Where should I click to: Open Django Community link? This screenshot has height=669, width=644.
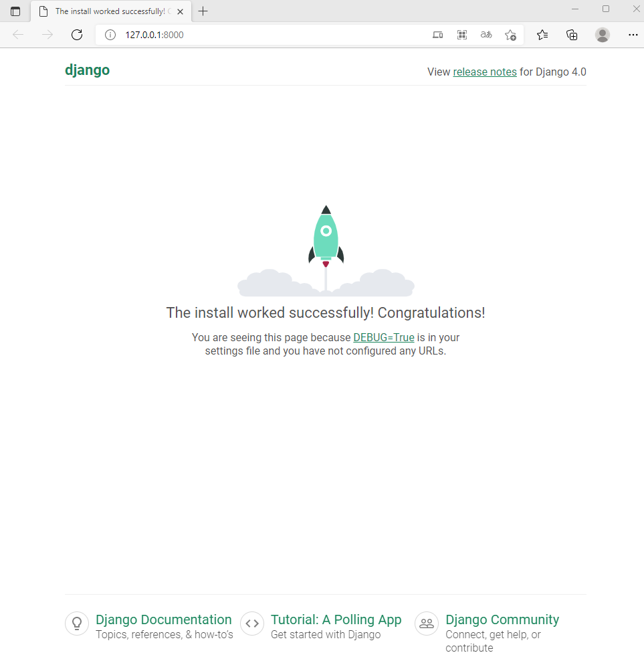coord(502,619)
